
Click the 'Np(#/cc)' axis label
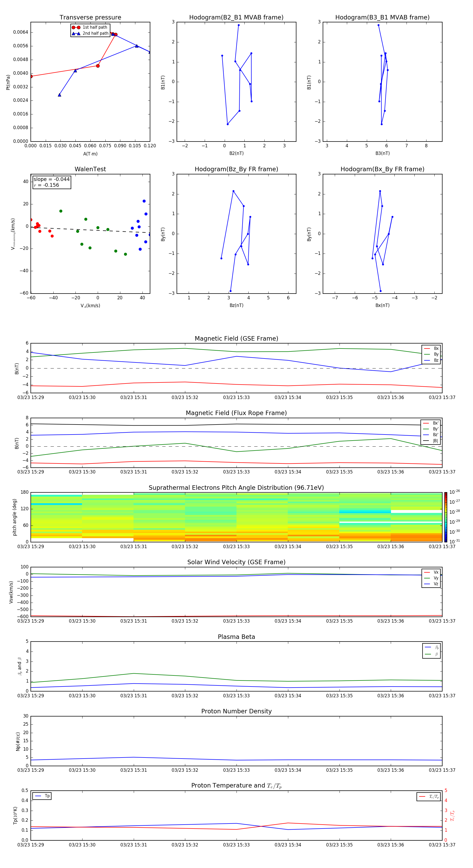coord(18,741)
